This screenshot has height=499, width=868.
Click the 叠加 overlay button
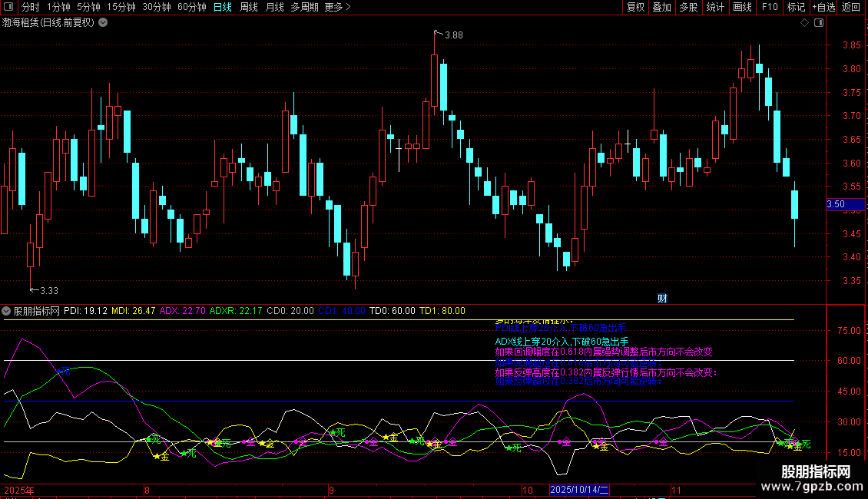(x=661, y=8)
